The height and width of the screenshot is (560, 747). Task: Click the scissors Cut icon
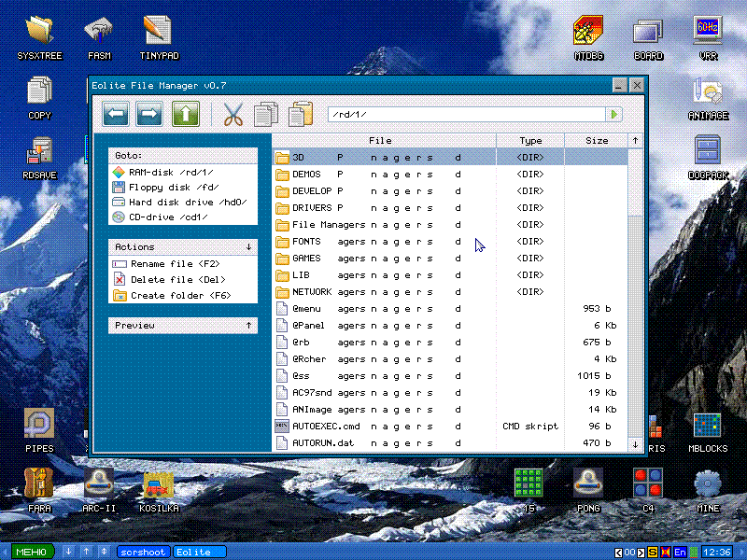click(x=233, y=114)
